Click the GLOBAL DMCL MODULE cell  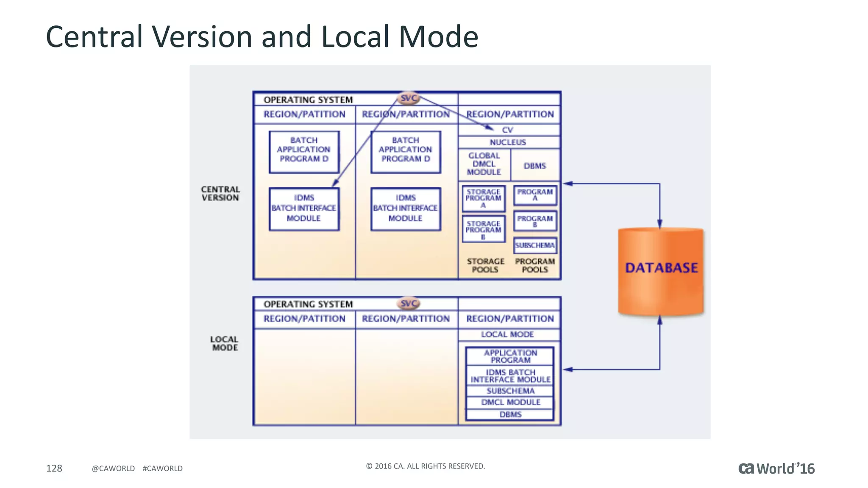[484, 164]
